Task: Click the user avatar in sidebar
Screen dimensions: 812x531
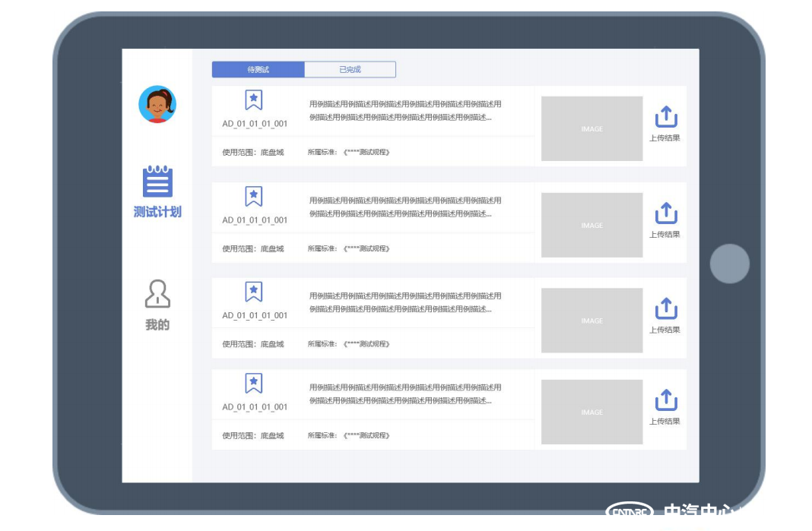Action: point(157,104)
